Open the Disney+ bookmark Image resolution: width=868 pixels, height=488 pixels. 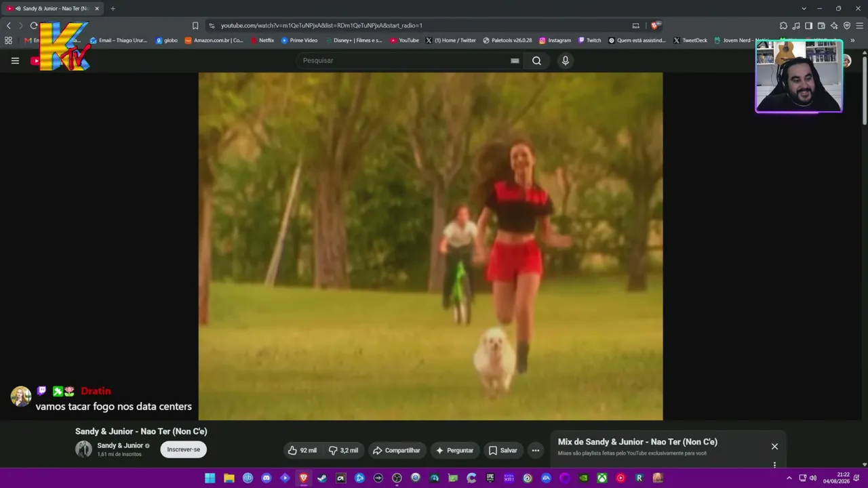(353, 41)
